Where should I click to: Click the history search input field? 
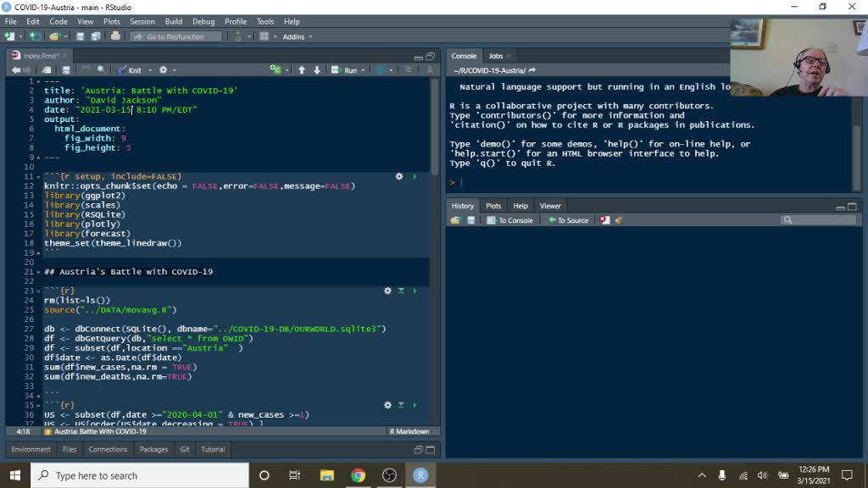[x=822, y=220]
